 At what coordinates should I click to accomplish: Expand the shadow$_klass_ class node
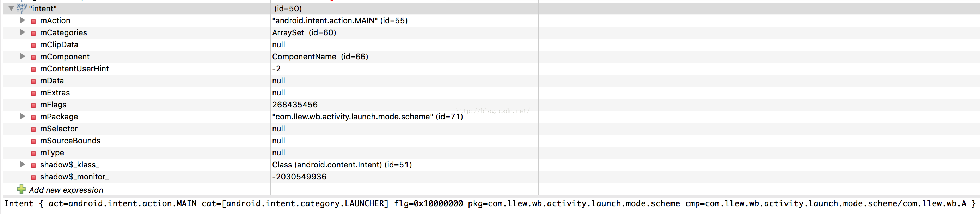coord(23,165)
